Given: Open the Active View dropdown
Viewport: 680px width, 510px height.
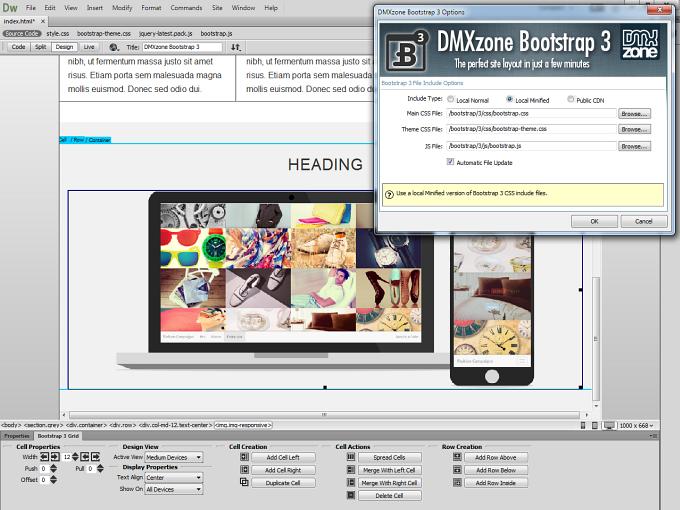Looking at the screenshot, I should 174,457.
